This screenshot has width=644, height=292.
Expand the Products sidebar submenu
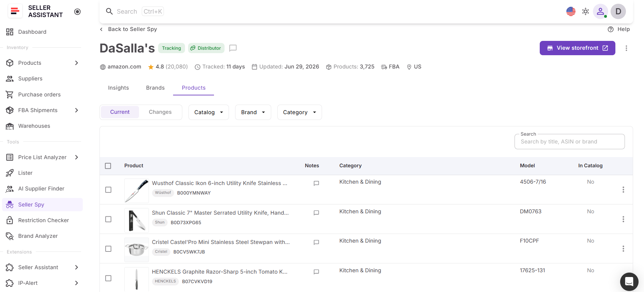click(x=77, y=63)
